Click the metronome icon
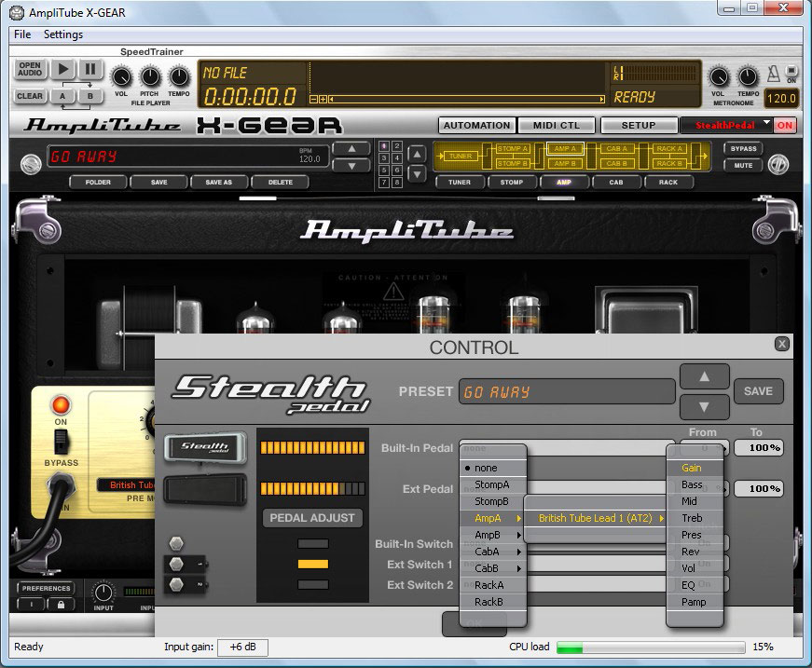812x668 pixels. pos(773,74)
